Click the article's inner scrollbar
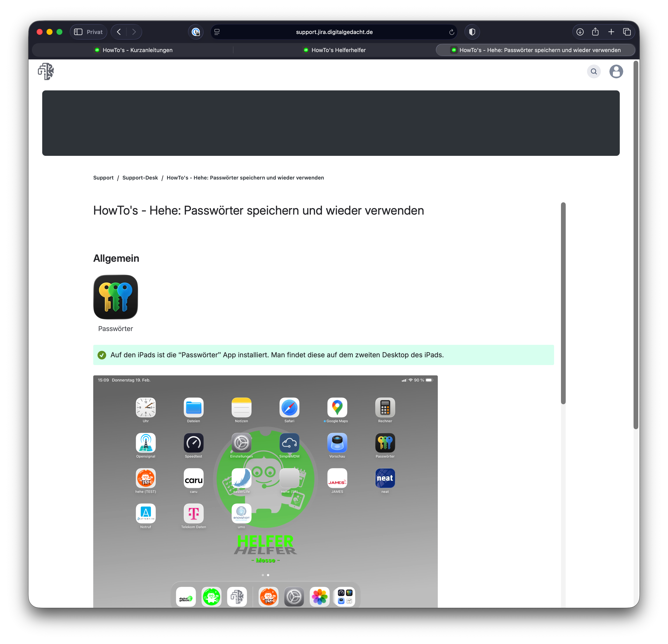Image resolution: width=668 pixels, height=644 pixels. point(563,303)
